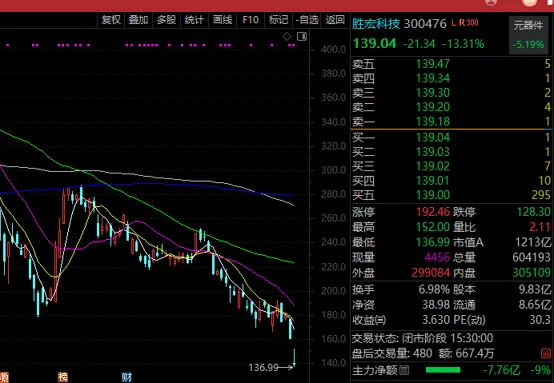
Task: Open the 统计 statistics tool
Action: click(194, 20)
